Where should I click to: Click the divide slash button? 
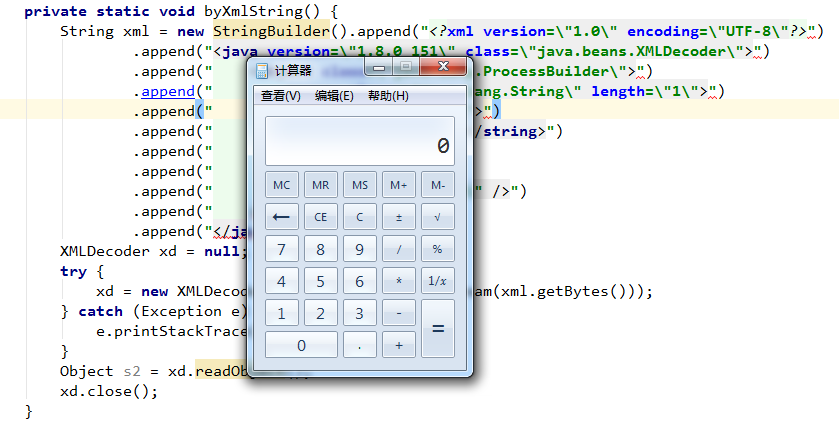tap(398, 249)
